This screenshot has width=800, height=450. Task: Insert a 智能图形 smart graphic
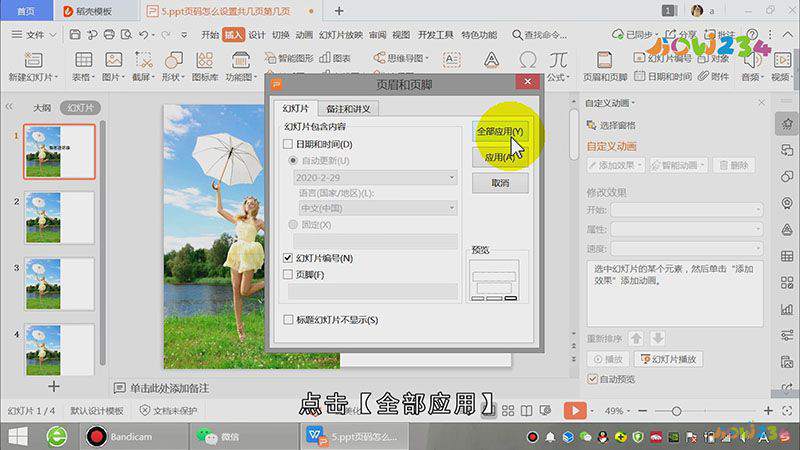[289, 58]
